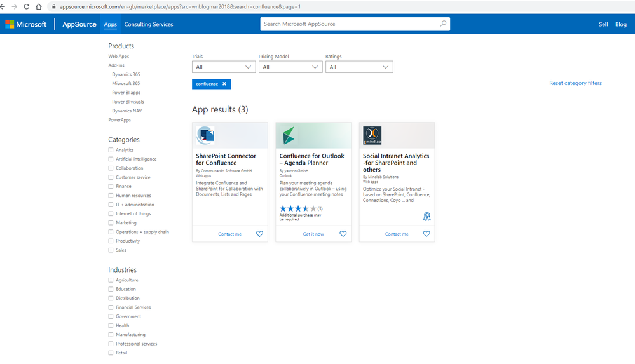The image size is (635, 364).
Task: Open SharePoint Connector app logo
Action: point(205,135)
